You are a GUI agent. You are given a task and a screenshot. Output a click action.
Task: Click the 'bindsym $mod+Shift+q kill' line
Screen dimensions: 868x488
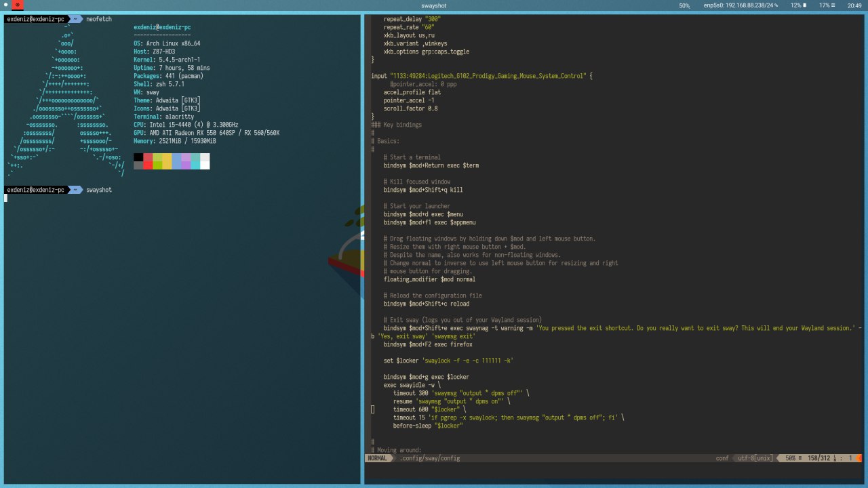(x=423, y=190)
